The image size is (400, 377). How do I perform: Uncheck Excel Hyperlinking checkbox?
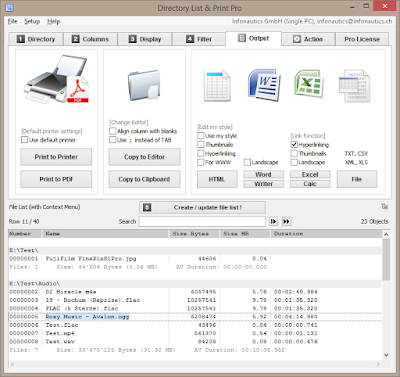(x=294, y=144)
